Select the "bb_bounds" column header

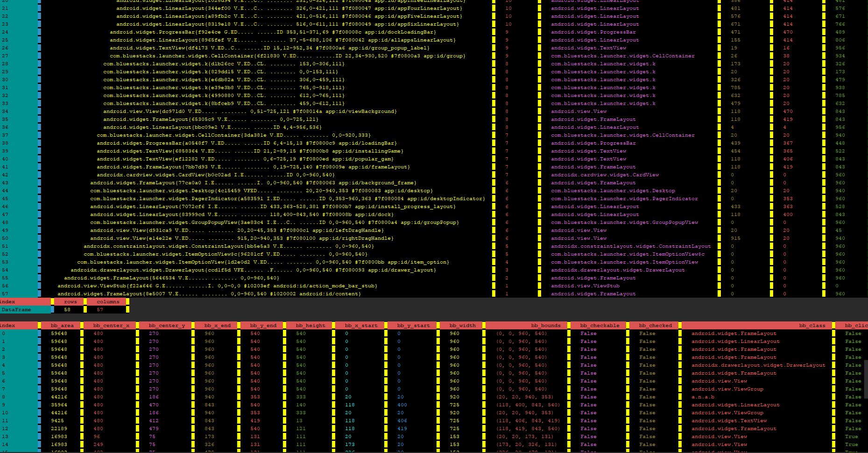click(546, 325)
